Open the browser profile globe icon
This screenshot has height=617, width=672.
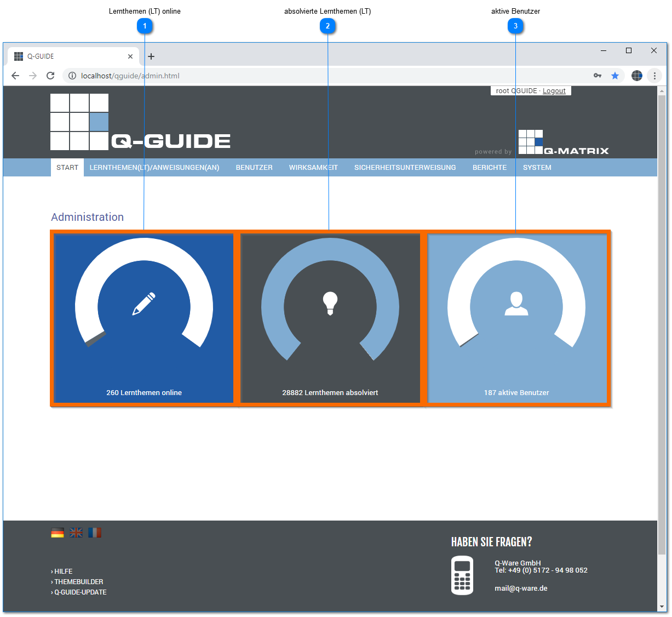click(636, 76)
